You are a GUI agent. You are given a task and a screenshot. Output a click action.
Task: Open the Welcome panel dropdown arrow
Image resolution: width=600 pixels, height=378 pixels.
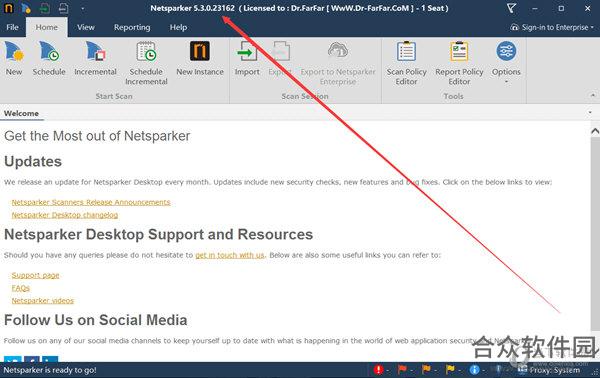coord(590,113)
